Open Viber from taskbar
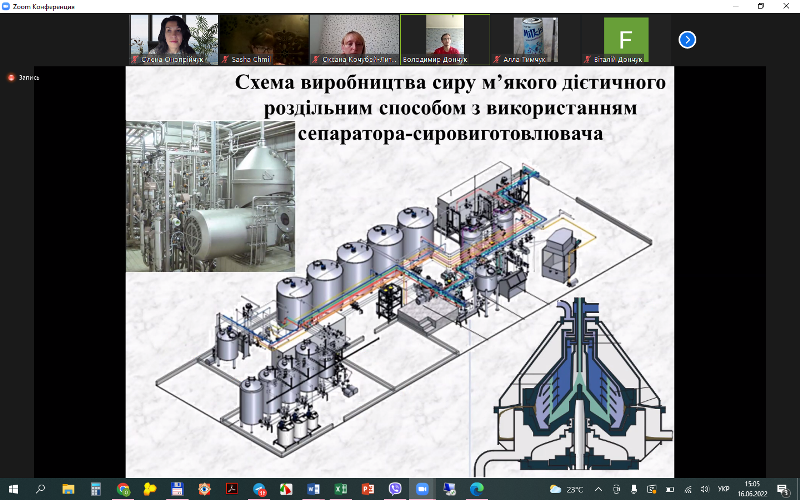Viewport: 800px width, 500px height. pos(395,489)
